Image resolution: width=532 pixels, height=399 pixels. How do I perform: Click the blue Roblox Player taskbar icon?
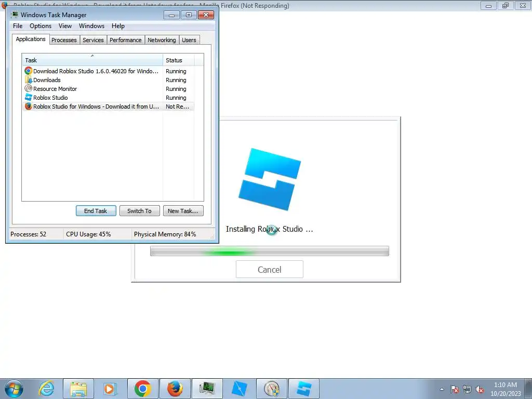point(239,389)
